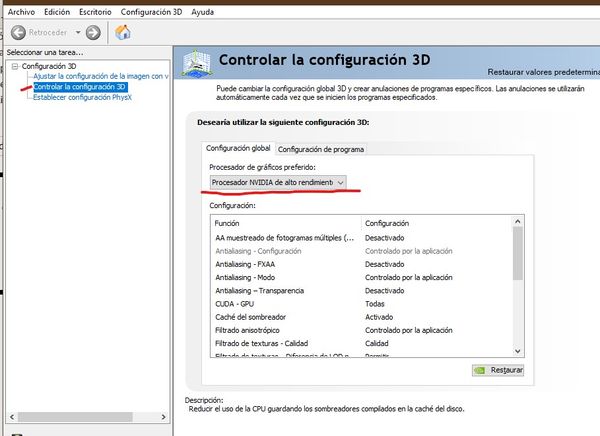The image size is (600, 436).
Task: Click the 3D settings header cube icon
Action: click(x=197, y=62)
